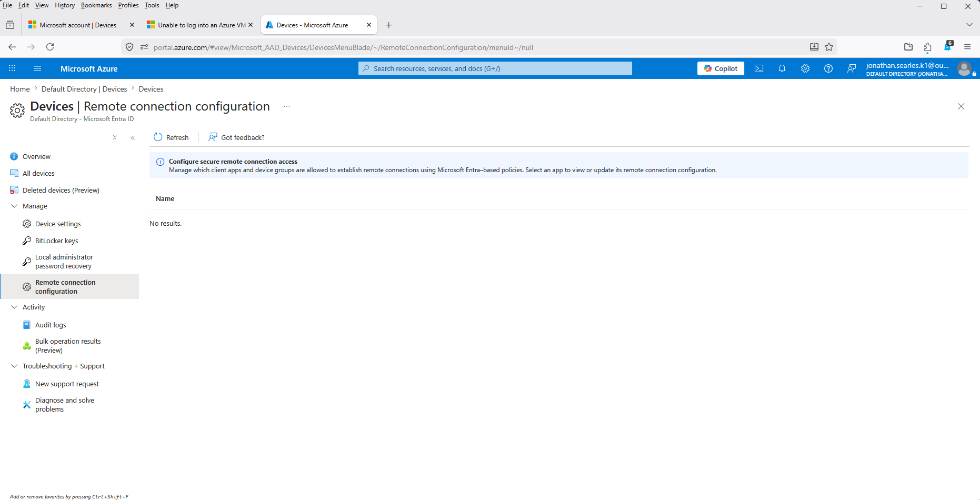Collapse the Activity section
The width and height of the screenshot is (980, 500).
click(14, 307)
